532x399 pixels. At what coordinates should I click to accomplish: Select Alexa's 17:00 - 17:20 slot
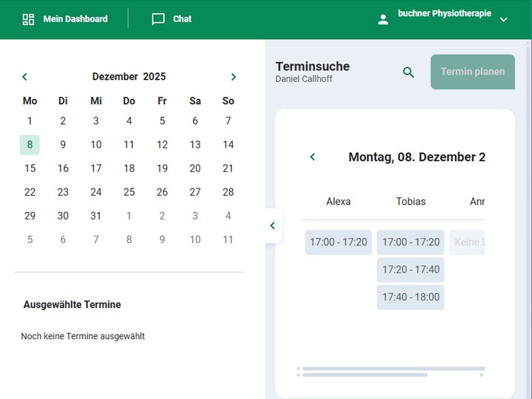coord(338,242)
